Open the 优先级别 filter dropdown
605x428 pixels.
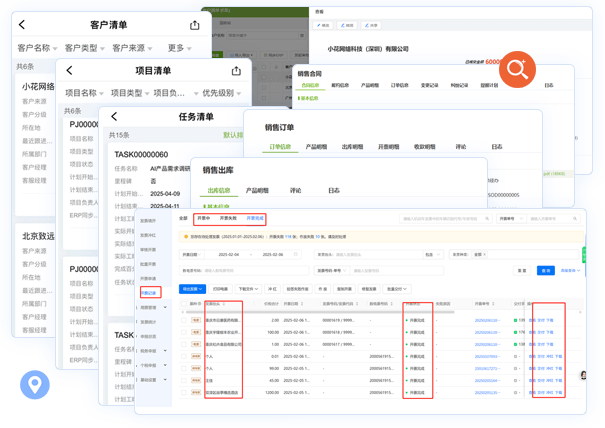222,93
